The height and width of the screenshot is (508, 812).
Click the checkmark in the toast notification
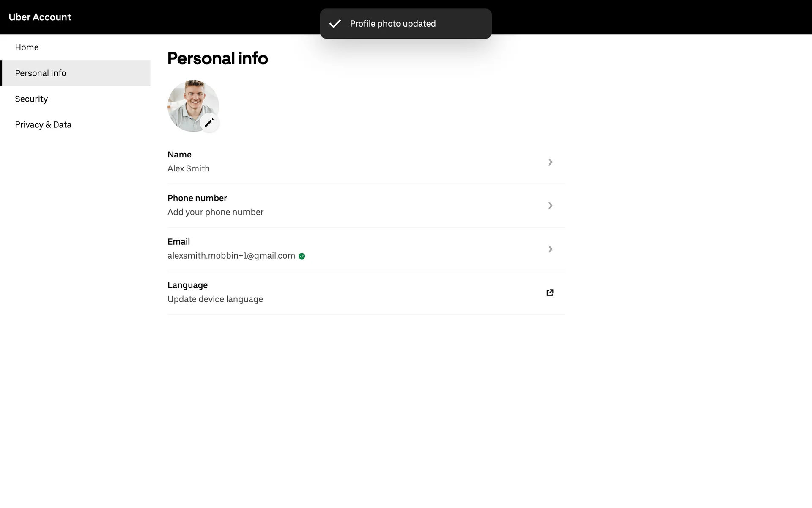335,24
